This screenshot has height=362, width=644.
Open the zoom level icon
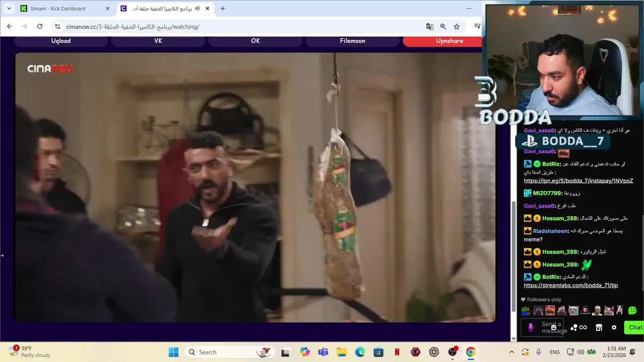(x=443, y=27)
